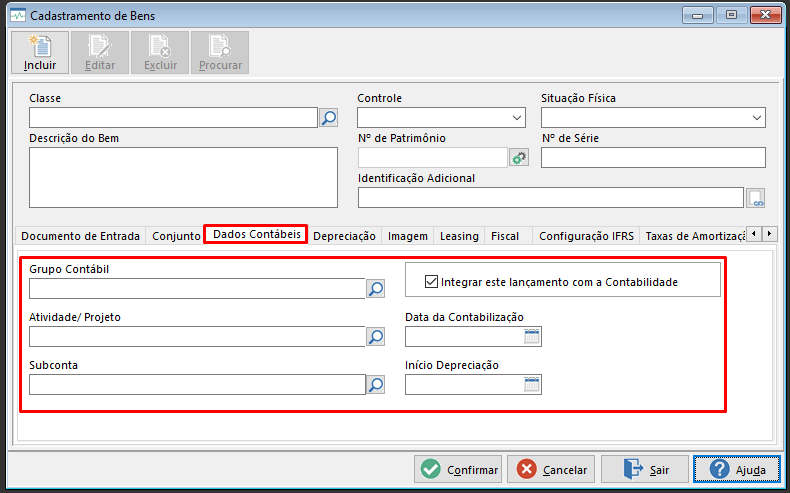This screenshot has height=493, width=790.
Task: Focus the Identificação Adicional field
Action: 551,197
